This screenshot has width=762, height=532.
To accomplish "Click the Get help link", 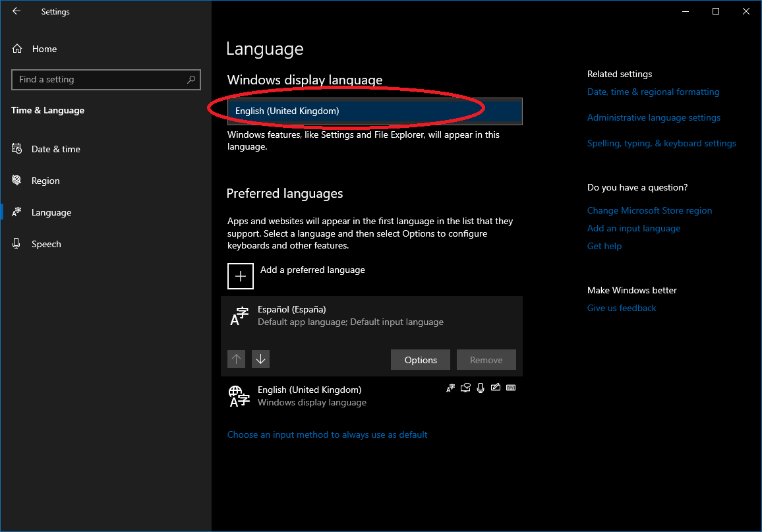I will point(604,246).
